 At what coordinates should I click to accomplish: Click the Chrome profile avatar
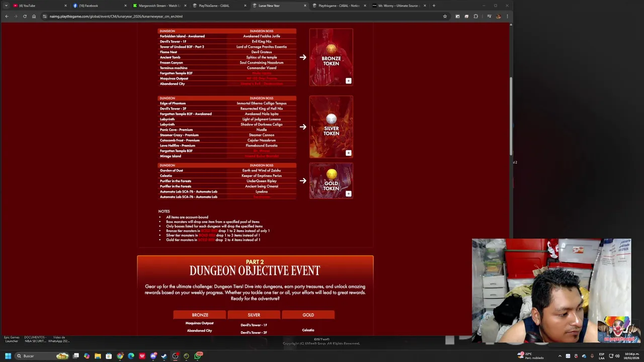498,16
